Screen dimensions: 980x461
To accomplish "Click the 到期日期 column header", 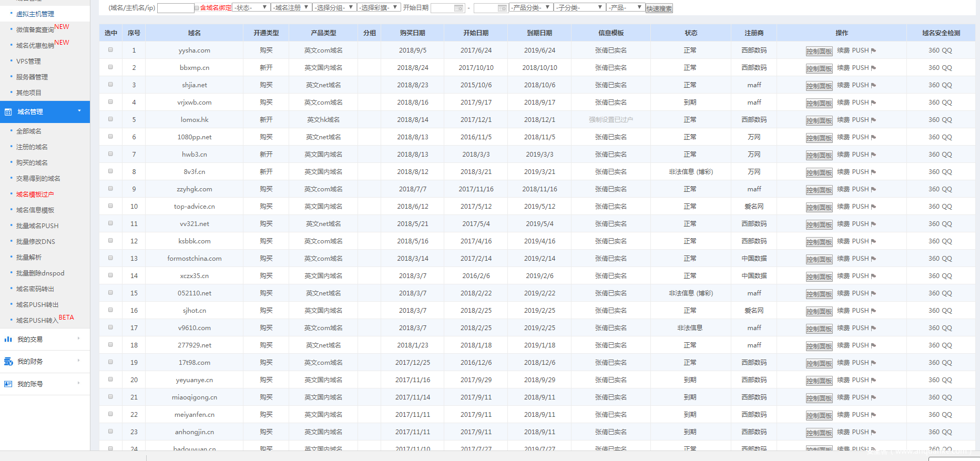I will tap(539, 33).
